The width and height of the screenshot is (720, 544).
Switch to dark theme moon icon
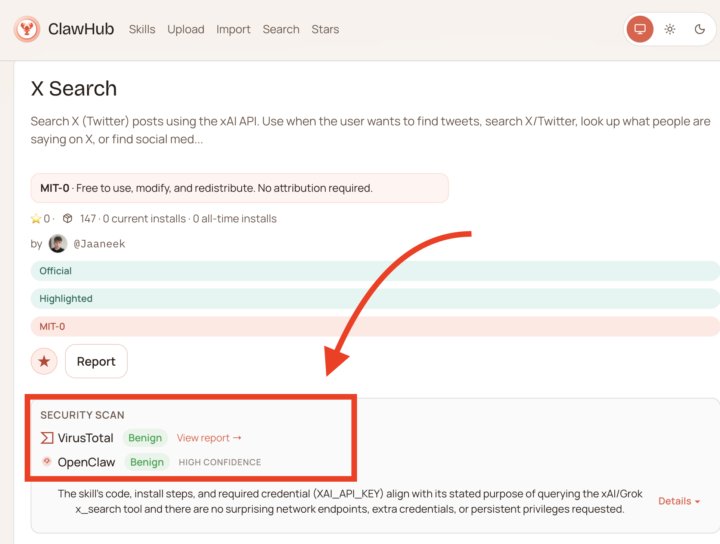[x=699, y=29]
